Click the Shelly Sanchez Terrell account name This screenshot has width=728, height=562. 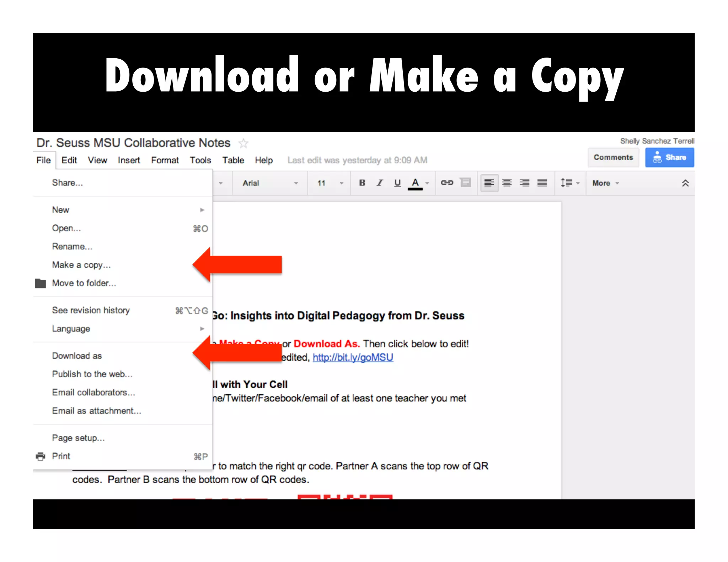tap(657, 141)
